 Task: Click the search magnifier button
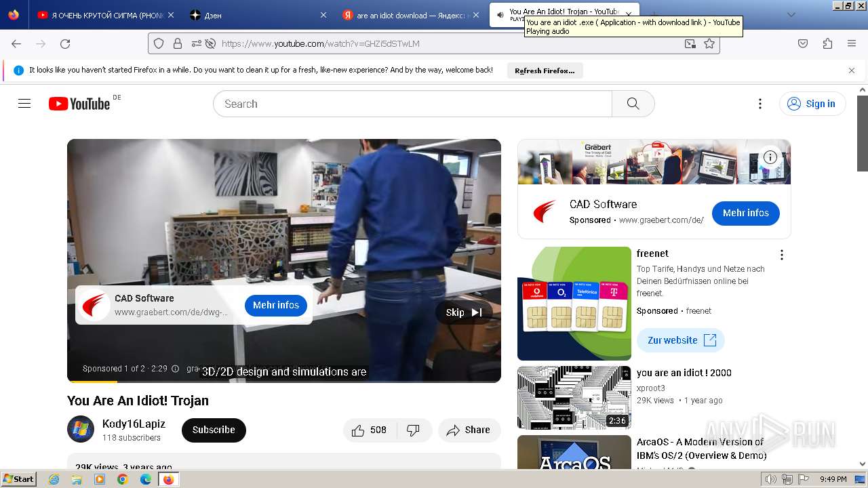[x=633, y=104]
